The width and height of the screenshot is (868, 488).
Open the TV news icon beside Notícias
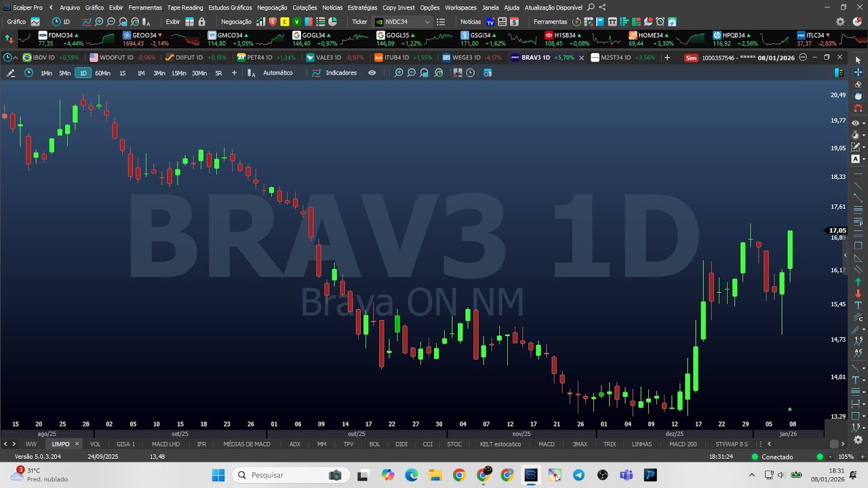click(x=490, y=22)
